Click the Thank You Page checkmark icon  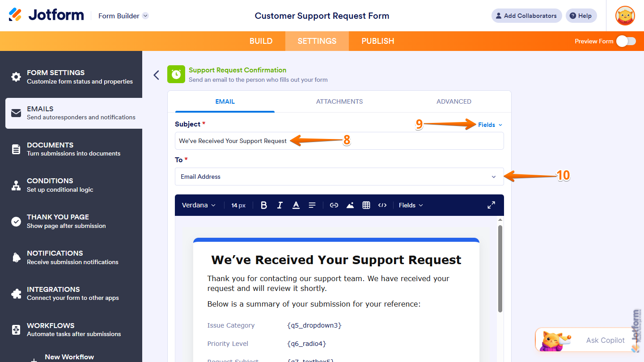tap(16, 221)
